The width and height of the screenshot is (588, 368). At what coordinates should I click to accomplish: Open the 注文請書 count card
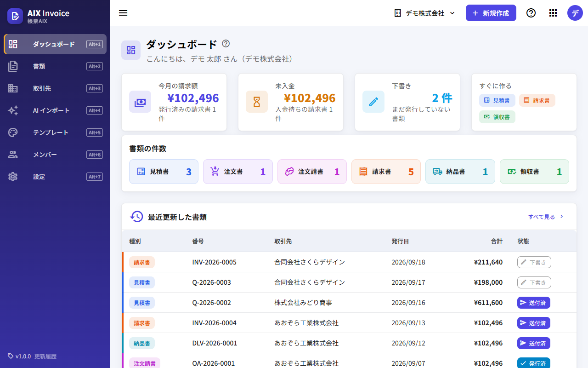click(x=312, y=172)
